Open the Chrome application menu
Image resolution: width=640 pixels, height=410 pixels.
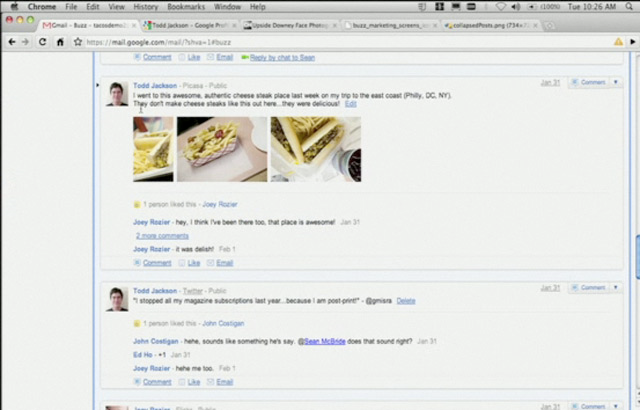[42, 7]
